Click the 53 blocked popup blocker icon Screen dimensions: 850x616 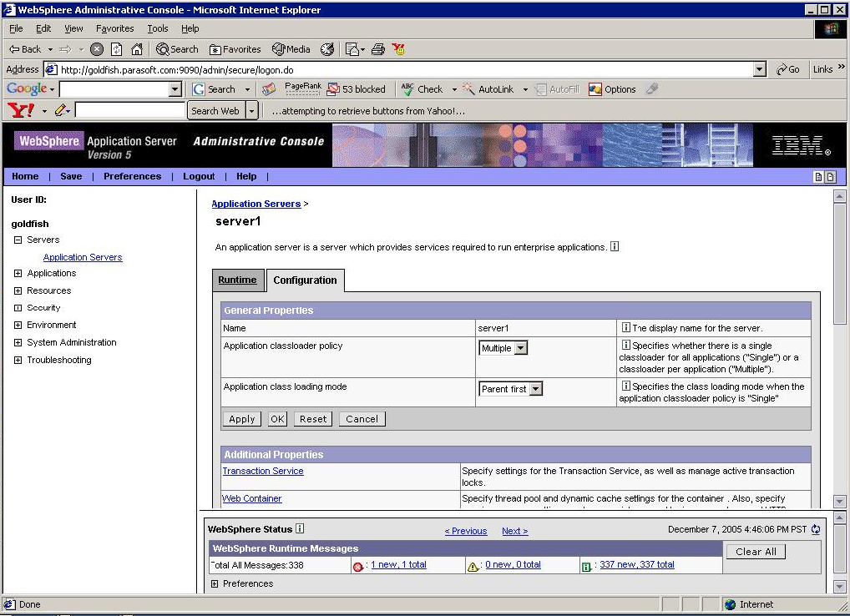pyautogui.click(x=357, y=89)
